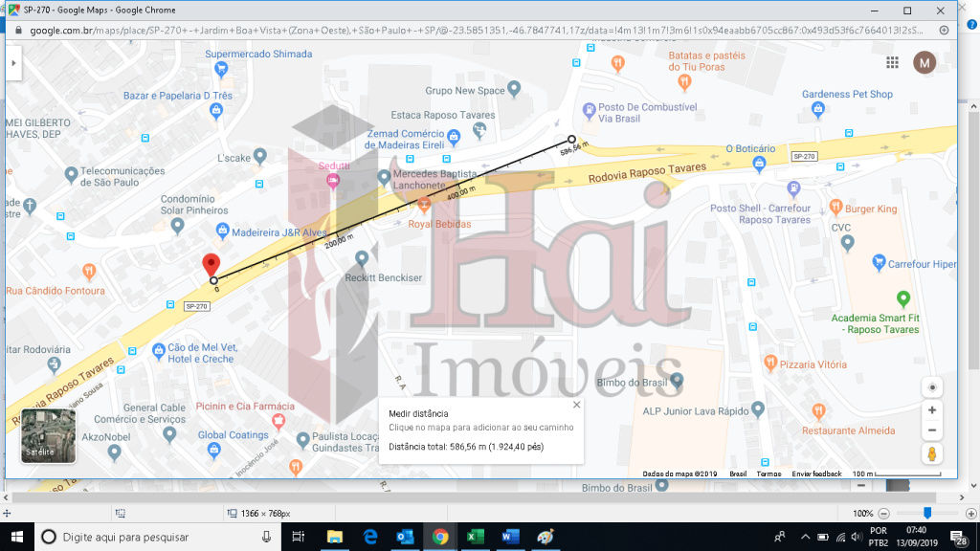The width and height of the screenshot is (980, 551).
Task: Open Madeireira J&R Alves shop marker
Action: 222,231
